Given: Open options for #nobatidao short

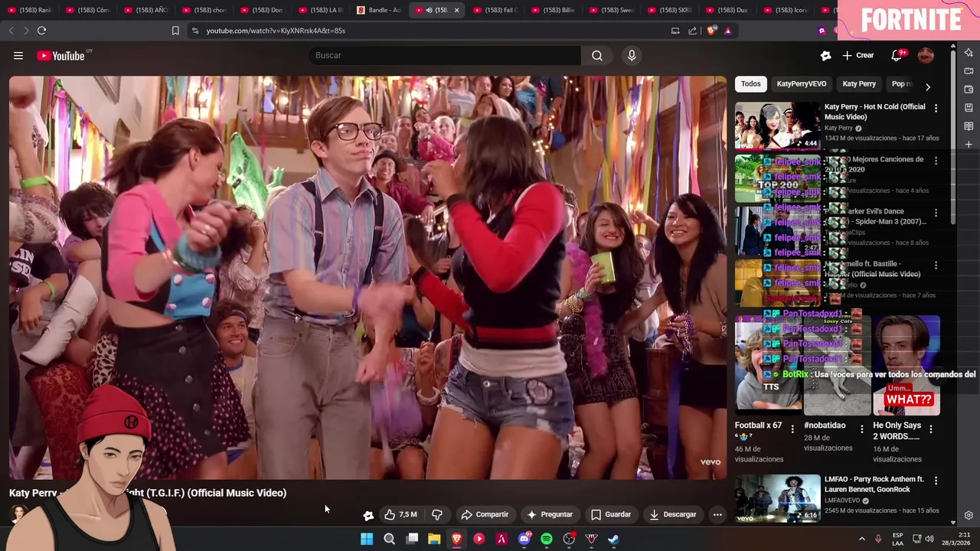Looking at the screenshot, I should tap(862, 429).
